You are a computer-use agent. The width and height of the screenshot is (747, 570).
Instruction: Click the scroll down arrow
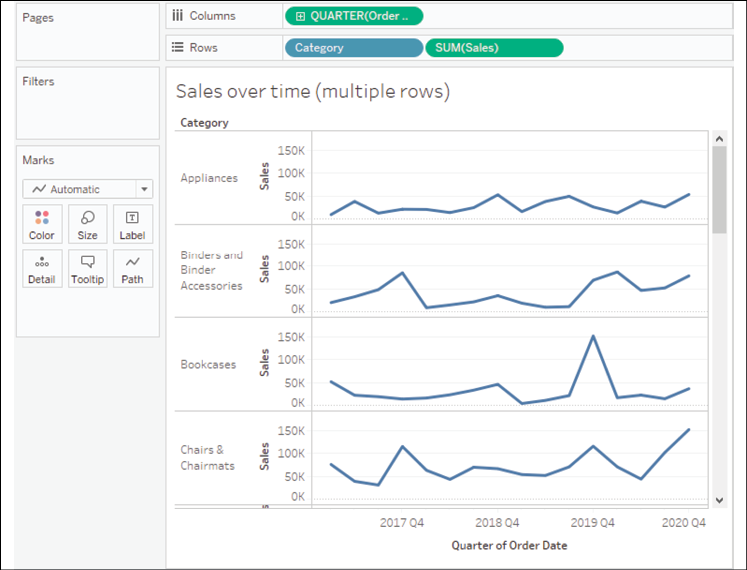[719, 499]
